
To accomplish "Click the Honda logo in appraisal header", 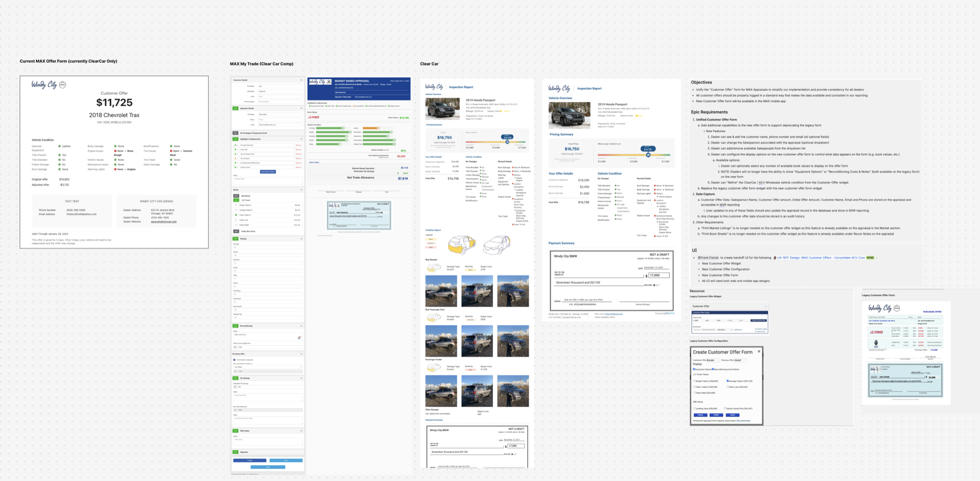I will 329,82.
